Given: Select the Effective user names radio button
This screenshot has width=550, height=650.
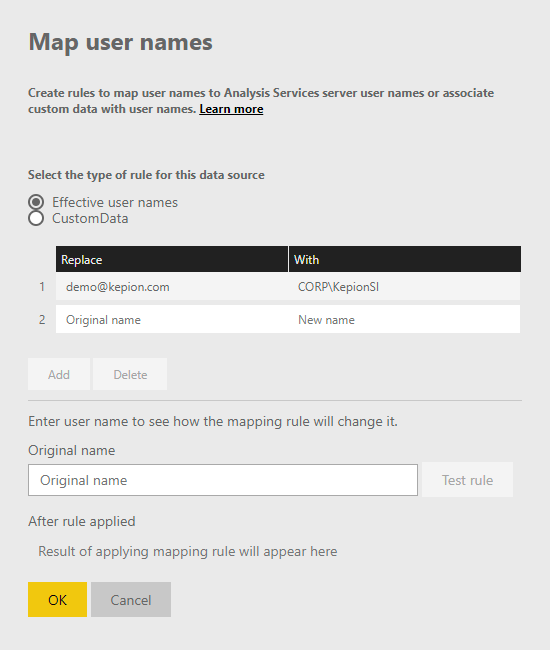Looking at the screenshot, I should (x=36, y=202).
